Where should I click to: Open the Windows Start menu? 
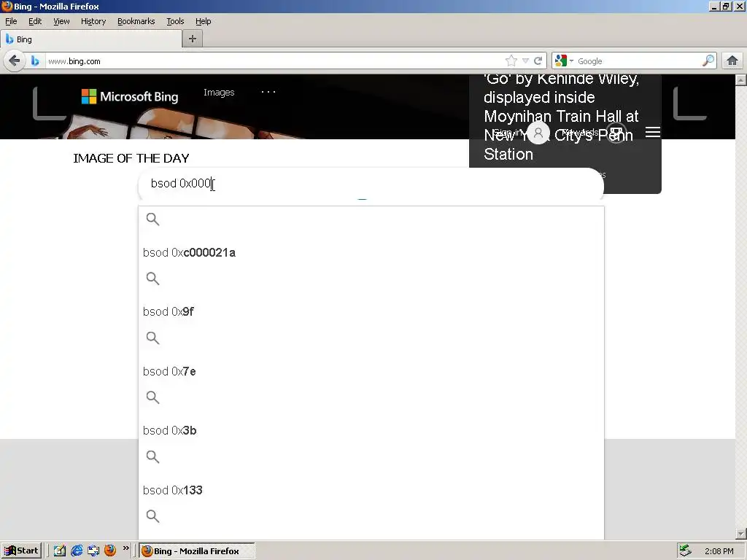click(21, 551)
